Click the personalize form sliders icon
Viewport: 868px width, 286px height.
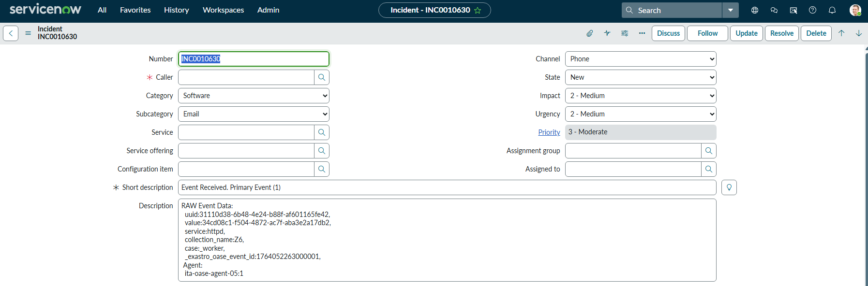[625, 33]
